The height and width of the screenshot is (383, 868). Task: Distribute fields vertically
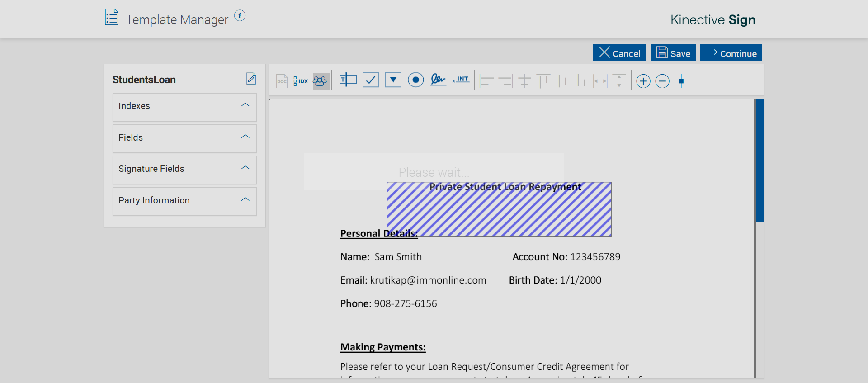pyautogui.click(x=619, y=81)
